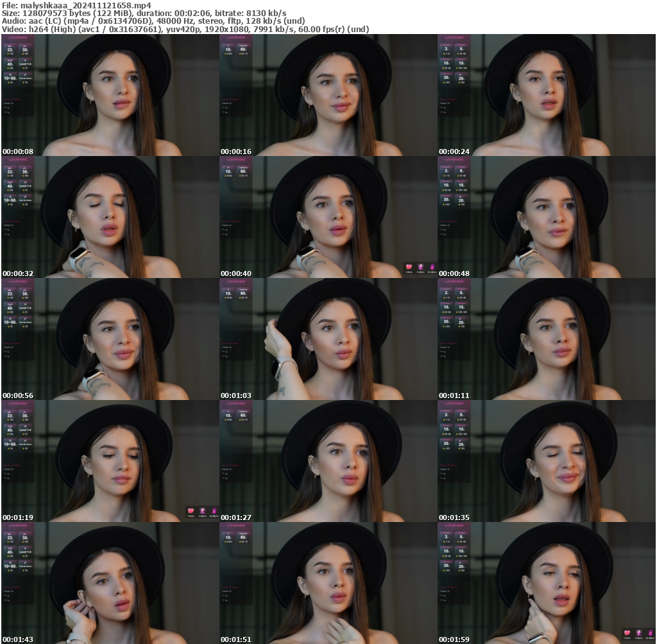Open the thumbnail at 00:01:59
Screen dimensions: 657x644
pos(547,581)
